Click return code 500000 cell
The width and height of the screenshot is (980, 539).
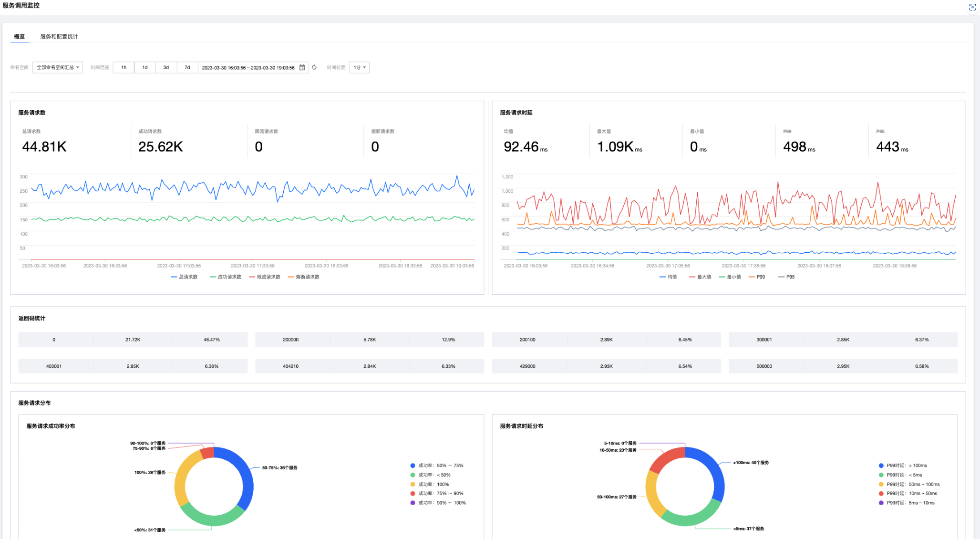pyautogui.click(x=764, y=366)
